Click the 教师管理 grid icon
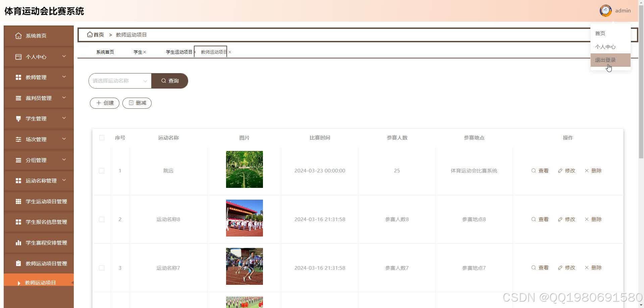Image resolution: width=644 pixels, height=308 pixels. [18, 77]
